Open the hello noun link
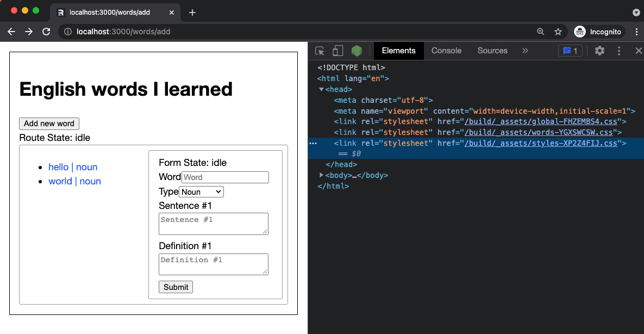Screen dimensions: 644x334 [x=73, y=167]
